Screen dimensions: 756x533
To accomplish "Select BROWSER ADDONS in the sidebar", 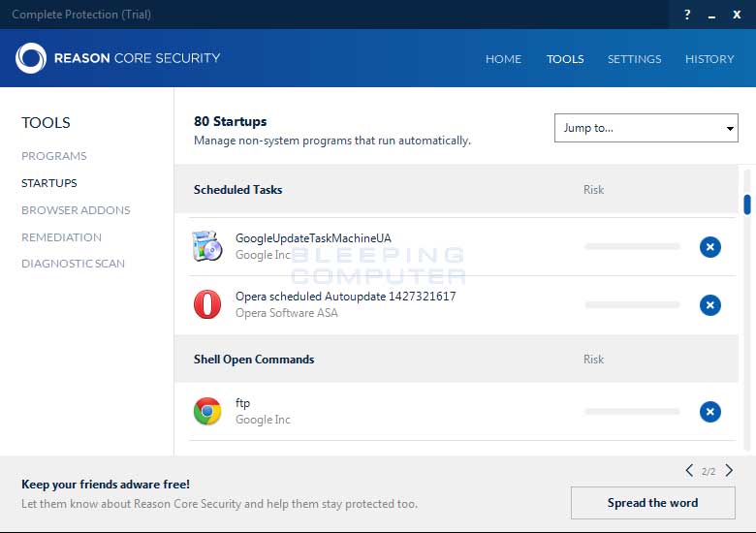I will (76, 210).
